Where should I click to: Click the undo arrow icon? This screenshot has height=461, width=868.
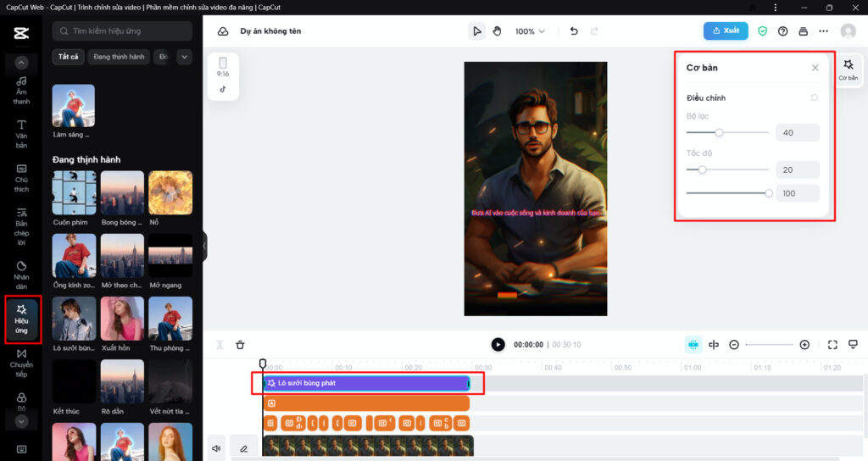(574, 31)
